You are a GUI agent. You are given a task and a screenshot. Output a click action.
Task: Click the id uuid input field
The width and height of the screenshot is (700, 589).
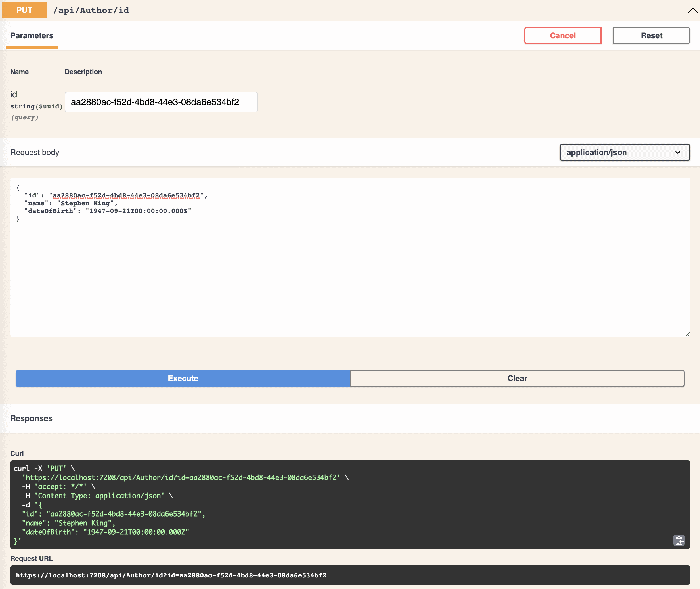(161, 102)
